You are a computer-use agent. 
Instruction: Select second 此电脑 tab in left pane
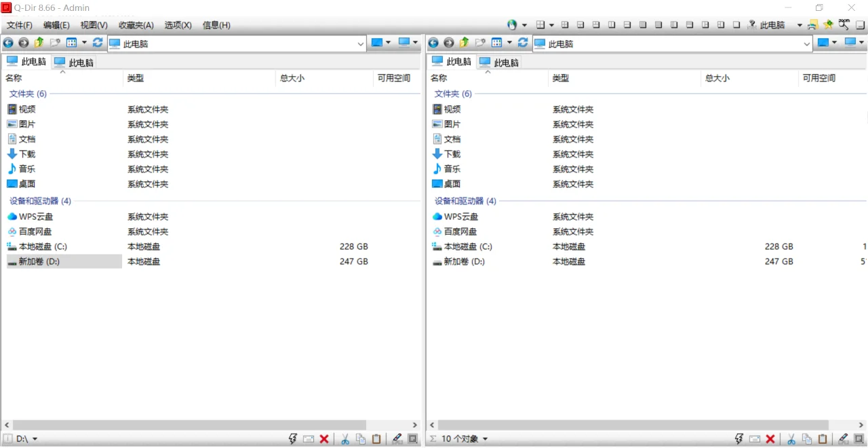point(74,62)
